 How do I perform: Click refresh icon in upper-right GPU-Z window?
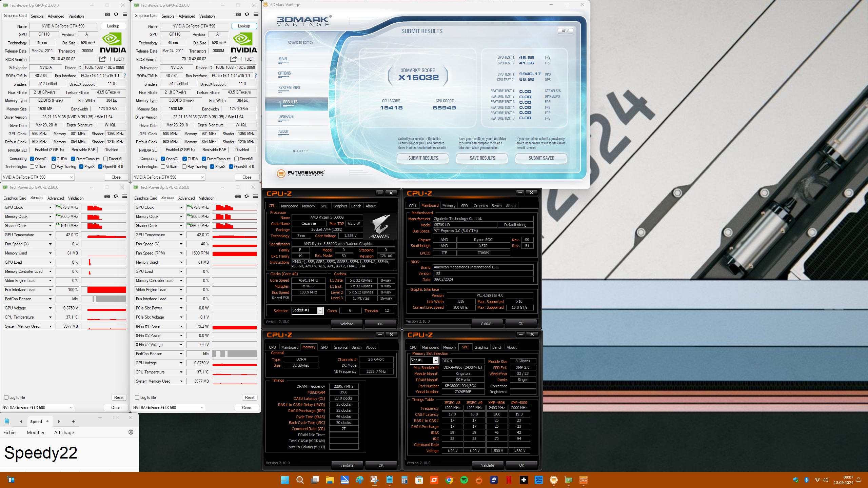coord(247,15)
